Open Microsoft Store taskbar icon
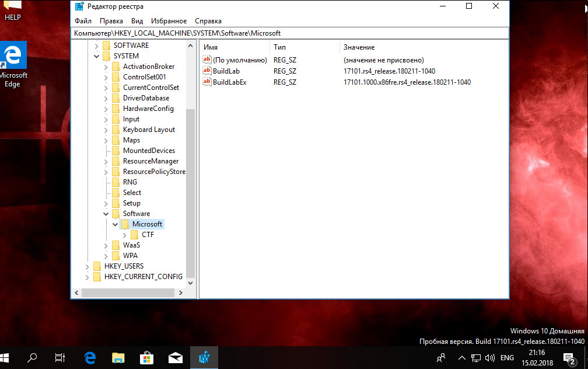 [146, 358]
